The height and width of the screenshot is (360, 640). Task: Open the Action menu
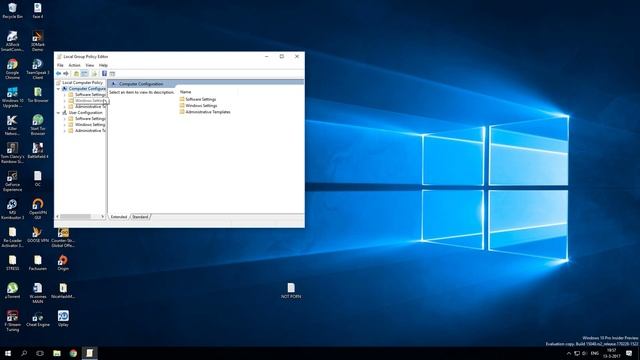pyautogui.click(x=74, y=65)
